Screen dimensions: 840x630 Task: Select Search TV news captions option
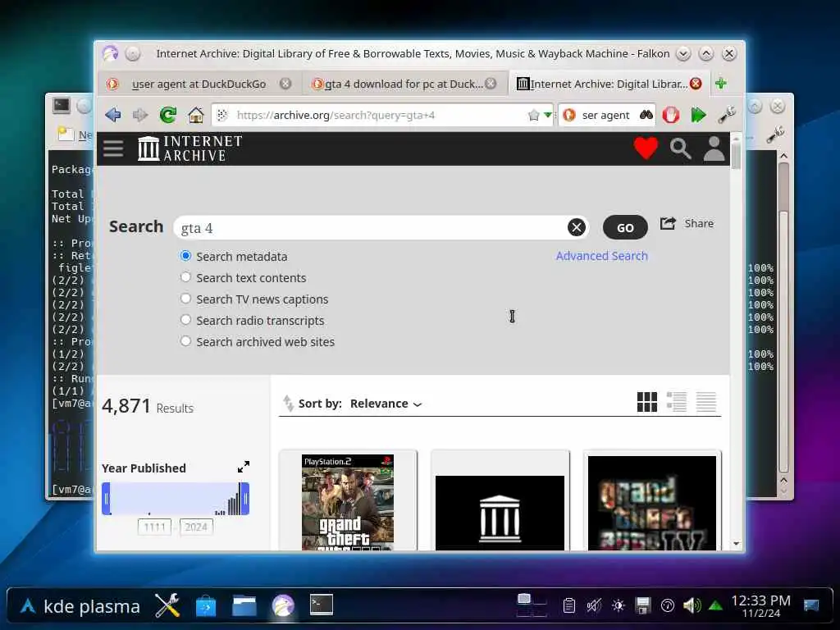click(185, 299)
